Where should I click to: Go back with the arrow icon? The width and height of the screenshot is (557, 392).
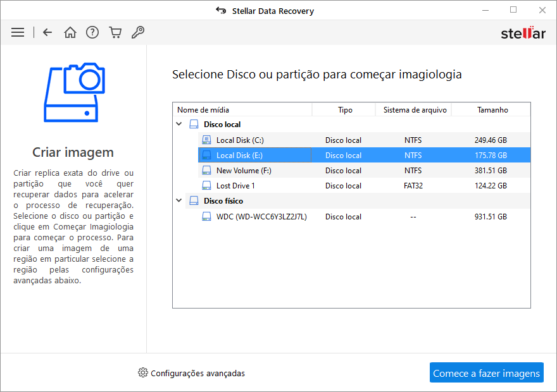click(x=47, y=33)
